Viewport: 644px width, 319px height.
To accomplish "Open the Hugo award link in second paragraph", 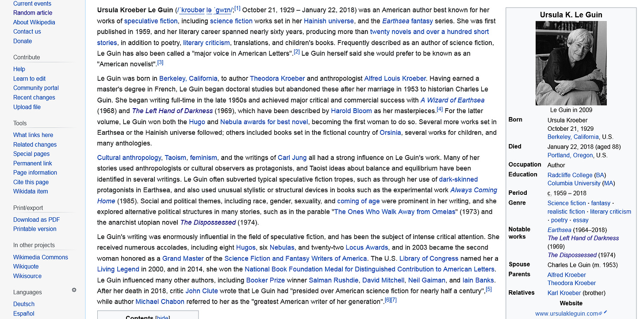I will (197, 122).
